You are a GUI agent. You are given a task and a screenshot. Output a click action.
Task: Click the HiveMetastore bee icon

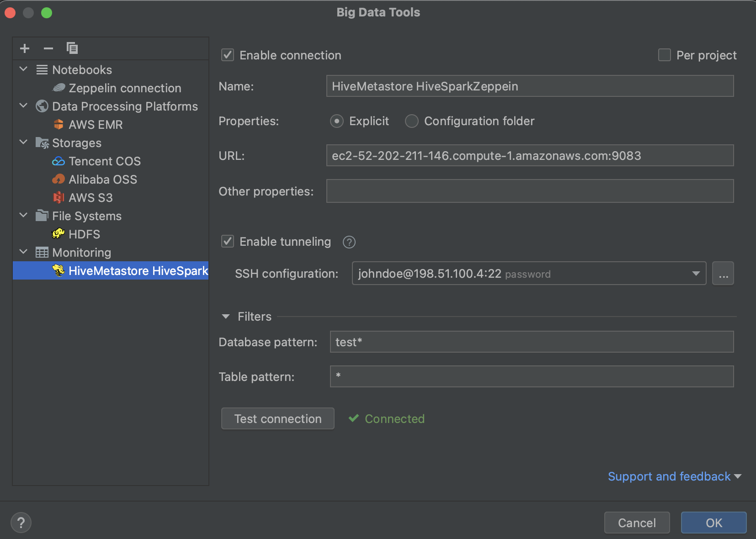point(59,270)
